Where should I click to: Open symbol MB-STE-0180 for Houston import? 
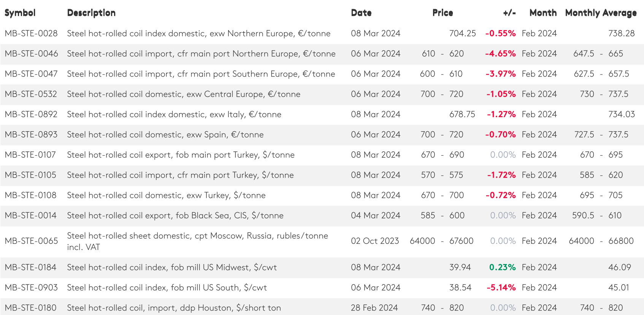pos(30,308)
